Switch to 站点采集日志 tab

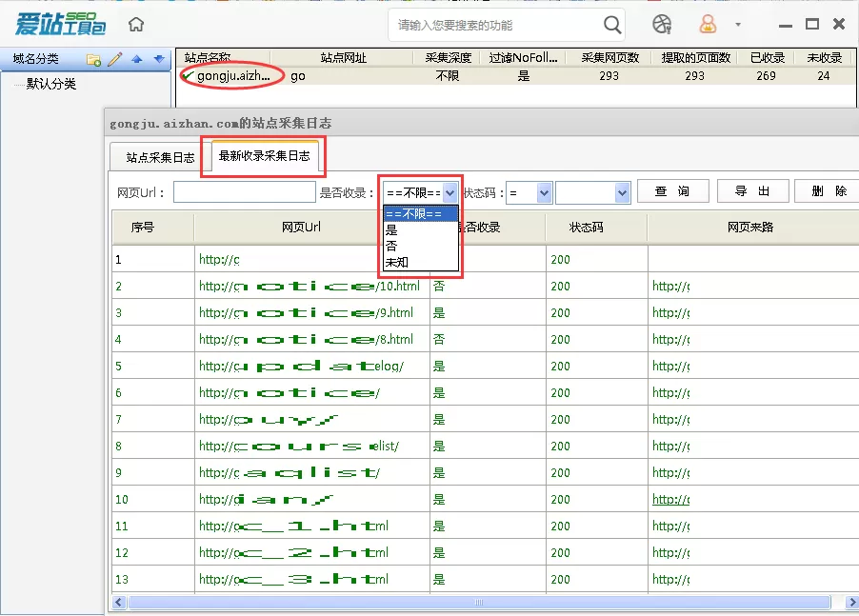click(x=160, y=158)
